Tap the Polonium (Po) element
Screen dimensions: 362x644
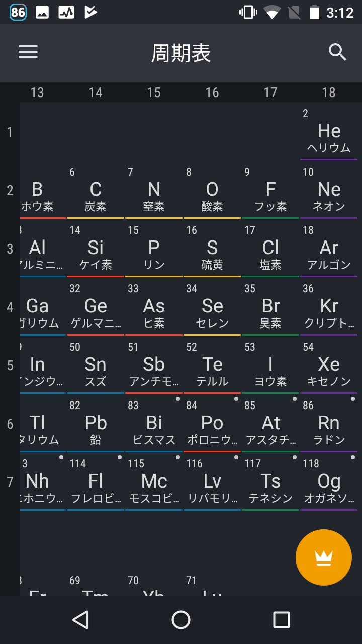(212, 426)
